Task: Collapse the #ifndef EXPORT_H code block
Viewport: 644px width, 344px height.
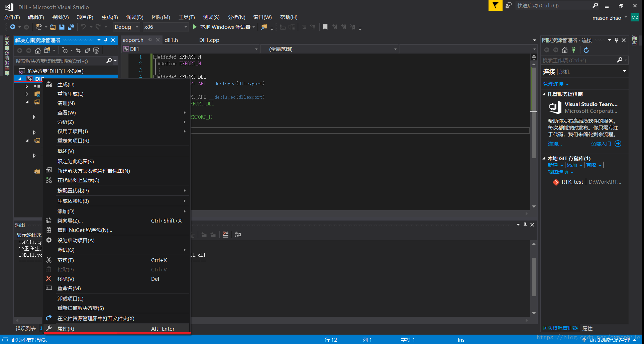Action: pyautogui.click(x=155, y=57)
